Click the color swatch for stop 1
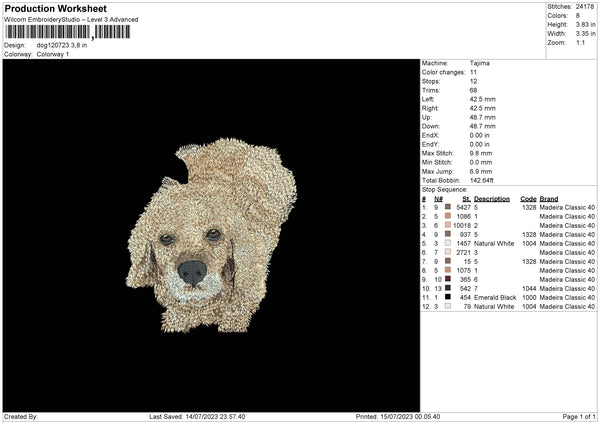Screen dimensions: 600x424 point(448,207)
